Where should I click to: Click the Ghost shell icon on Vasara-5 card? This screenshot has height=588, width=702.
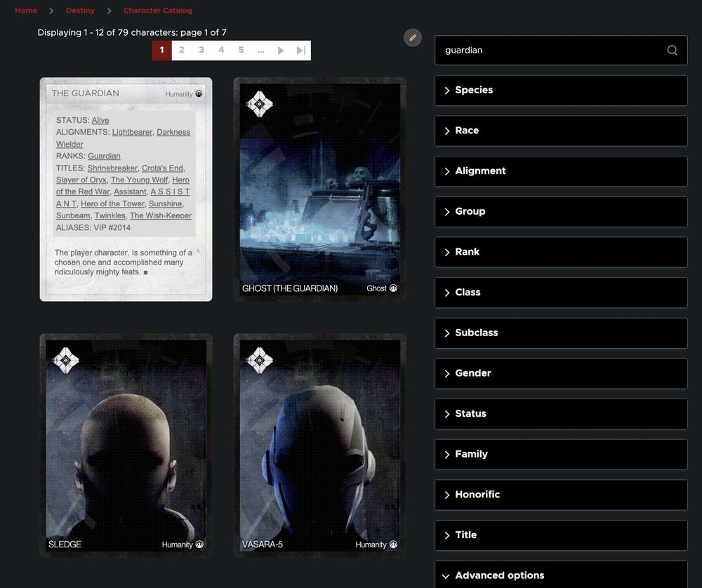click(x=260, y=360)
